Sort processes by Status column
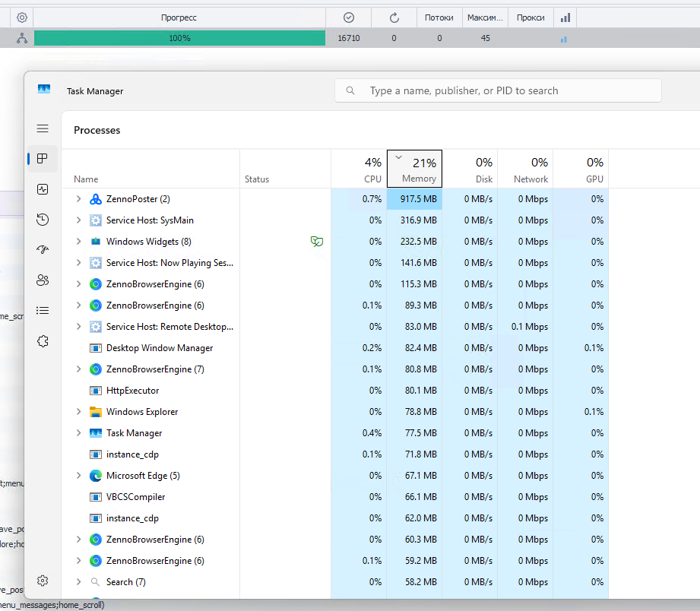The width and height of the screenshot is (700, 611). [x=285, y=169]
